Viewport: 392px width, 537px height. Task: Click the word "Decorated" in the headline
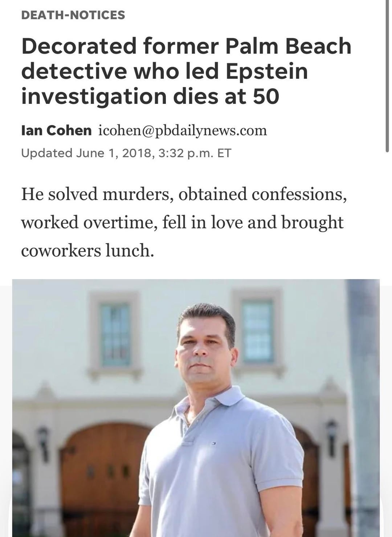click(79, 46)
